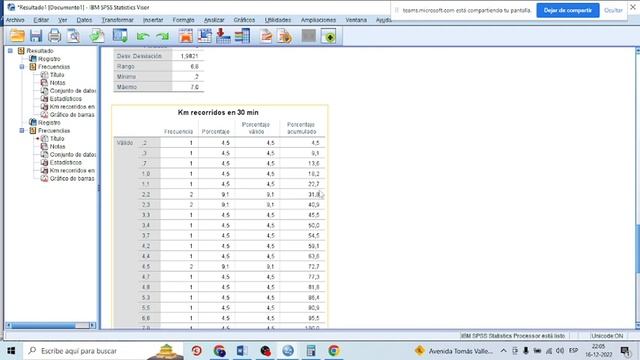Click the taskbar notification center icon

click(625, 351)
